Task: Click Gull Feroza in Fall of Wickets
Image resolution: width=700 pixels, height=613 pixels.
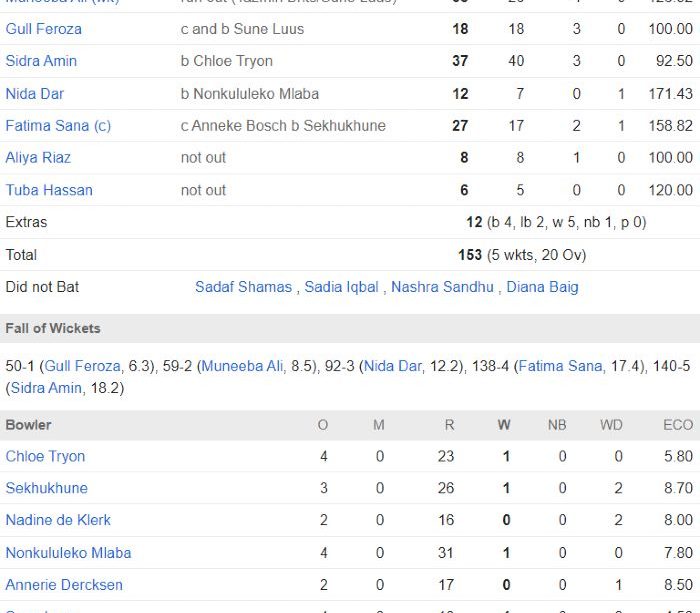Action: 83,366
